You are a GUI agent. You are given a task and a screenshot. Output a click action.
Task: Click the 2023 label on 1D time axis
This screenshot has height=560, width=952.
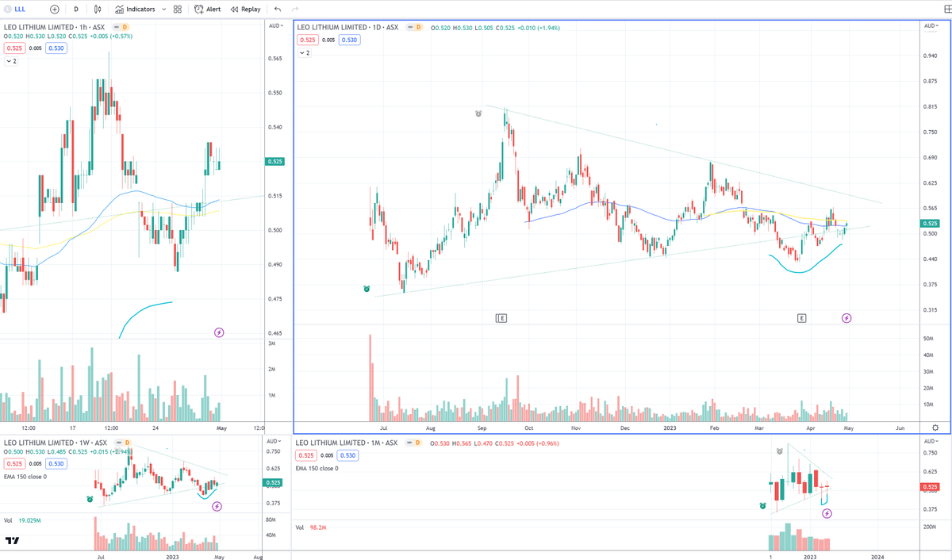pos(669,428)
